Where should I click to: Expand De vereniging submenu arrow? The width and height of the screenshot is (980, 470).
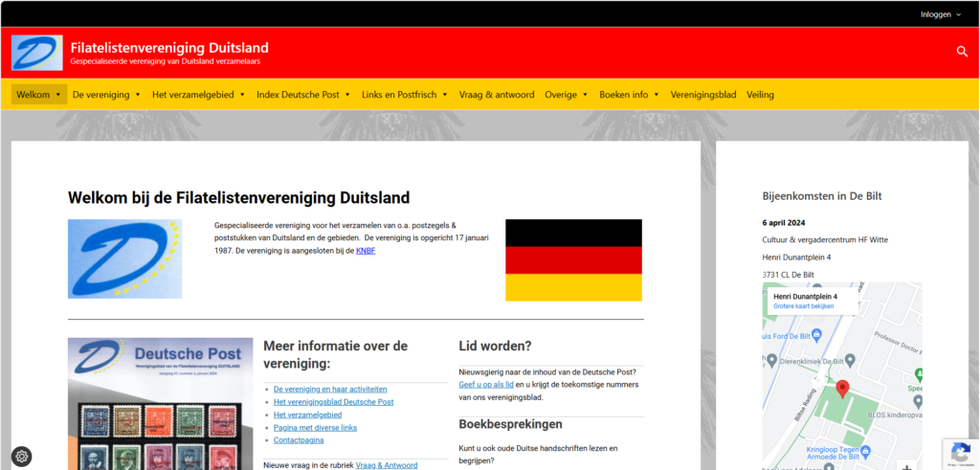click(138, 95)
